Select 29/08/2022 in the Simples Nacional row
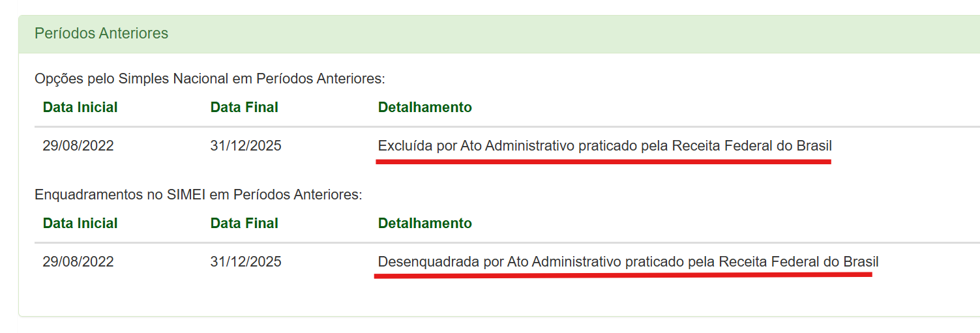Screen dimensions: 980x333 coord(78,146)
